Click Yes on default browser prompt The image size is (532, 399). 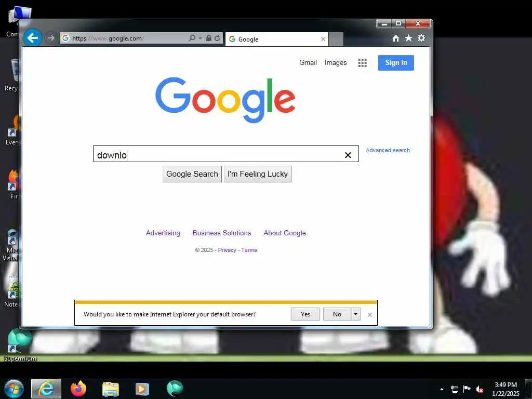(x=305, y=314)
